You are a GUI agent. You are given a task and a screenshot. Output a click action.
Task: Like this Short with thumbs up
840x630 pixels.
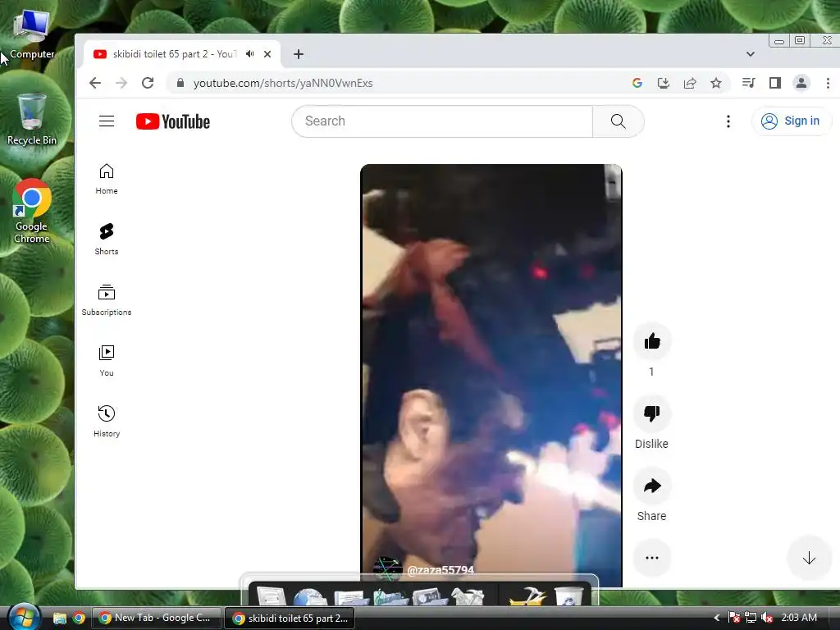click(652, 341)
